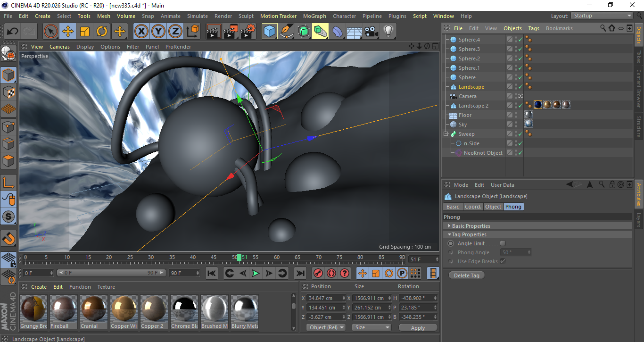644x342 pixels.
Task: Open the Content Browser side tab
Action: pos(639,88)
